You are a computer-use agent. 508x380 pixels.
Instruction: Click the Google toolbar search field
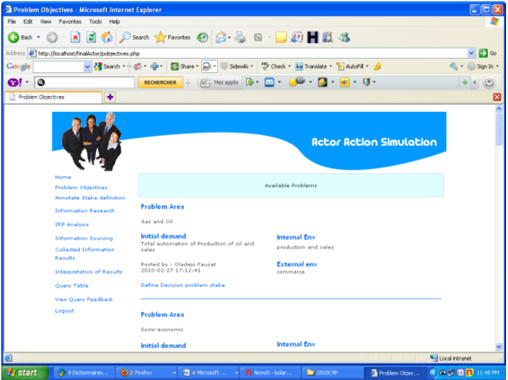pyautogui.click(x=59, y=67)
